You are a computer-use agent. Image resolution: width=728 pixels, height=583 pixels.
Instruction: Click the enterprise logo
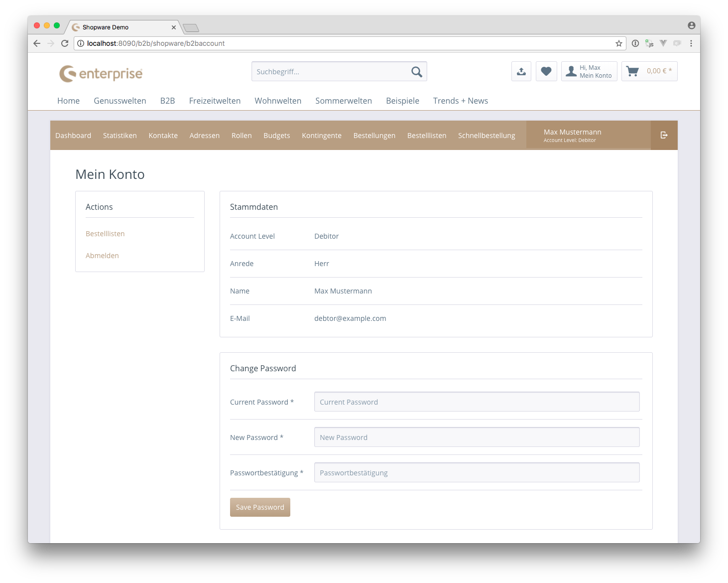(x=101, y=74)
